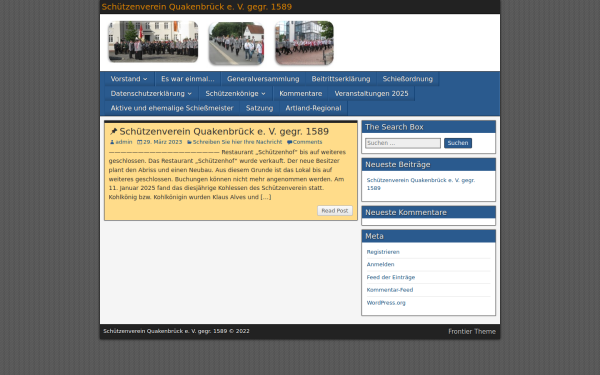Expand the Schützenkönige submenu chevron
The image size is (600, 375).
[263, 94]
